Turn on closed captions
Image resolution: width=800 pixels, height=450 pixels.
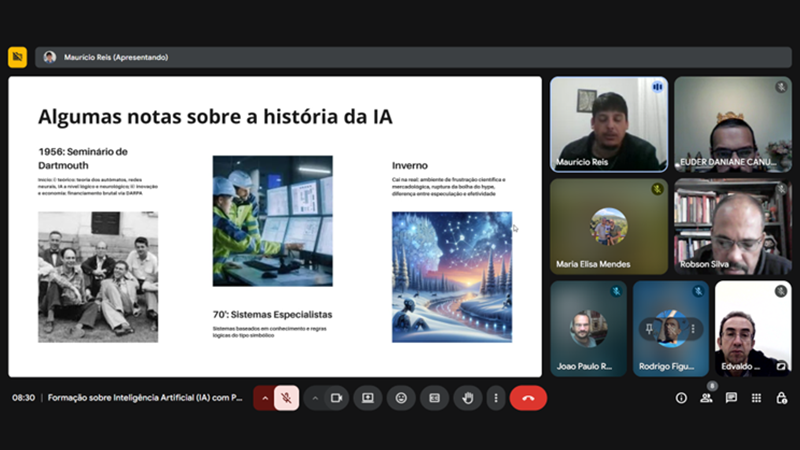[434, 398]
